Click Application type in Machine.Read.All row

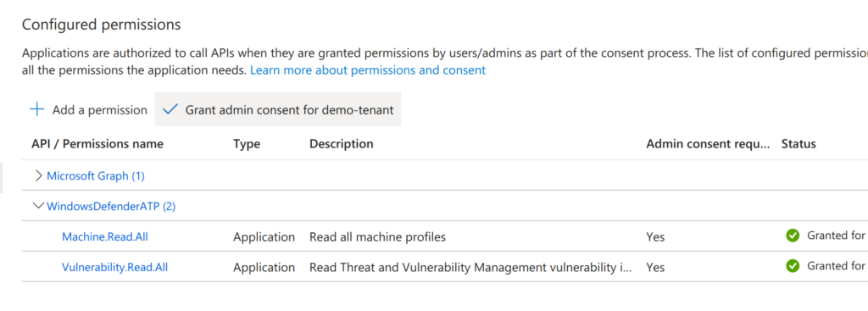pyautogui.click(x=264, y=236)
